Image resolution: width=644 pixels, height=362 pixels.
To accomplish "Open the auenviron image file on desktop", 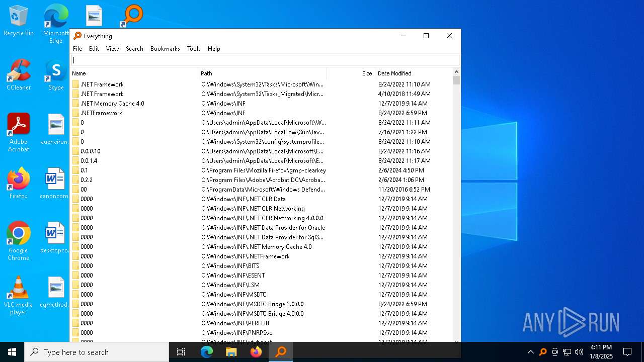I will tap(56, 129).
